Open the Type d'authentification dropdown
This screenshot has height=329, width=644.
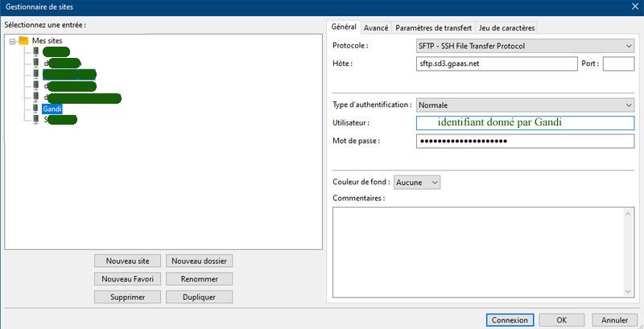tap(525, 105)
